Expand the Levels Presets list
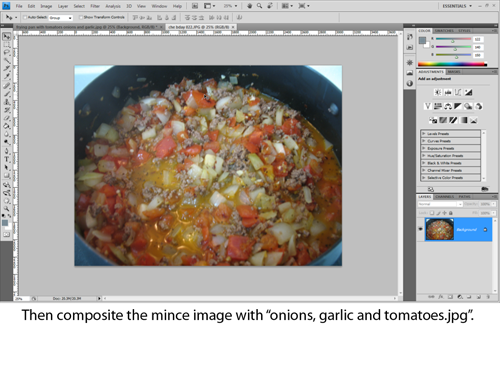The height and width of the screenshot is (376, 500). [450, 134]
